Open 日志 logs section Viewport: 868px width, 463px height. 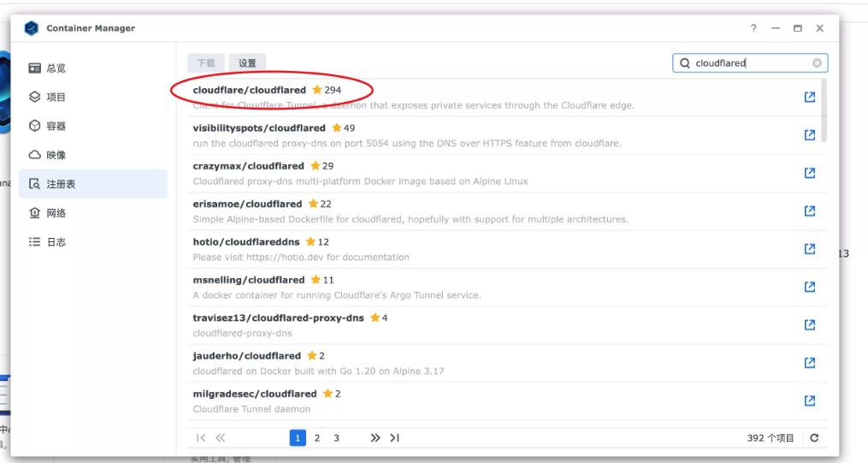click(x=56, y=242)
